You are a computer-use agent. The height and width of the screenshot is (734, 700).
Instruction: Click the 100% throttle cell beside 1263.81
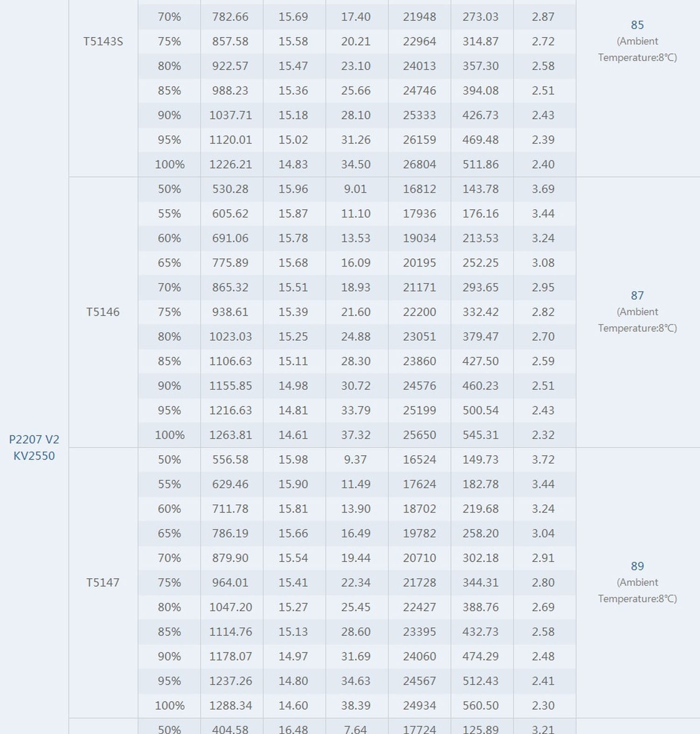(169, 435)
